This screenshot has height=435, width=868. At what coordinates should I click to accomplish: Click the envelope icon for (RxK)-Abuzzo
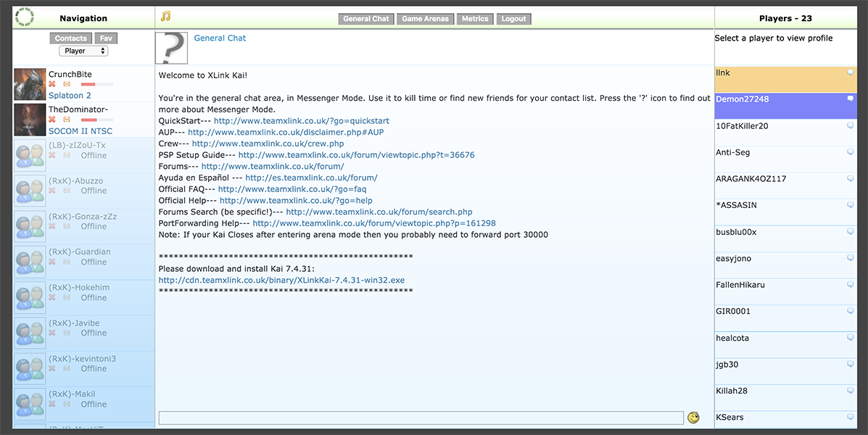(67, 191)
